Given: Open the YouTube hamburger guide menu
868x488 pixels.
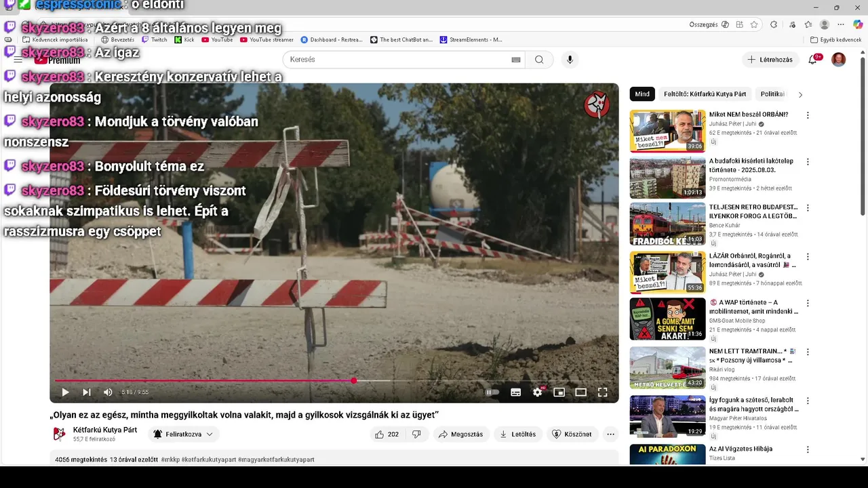Looking at the screenshot, I should 18,60.
